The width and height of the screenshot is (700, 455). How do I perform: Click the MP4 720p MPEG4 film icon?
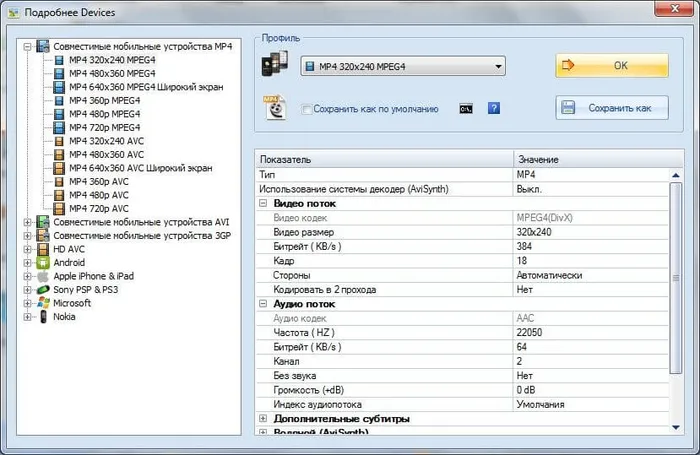click(x=59, y=128)
